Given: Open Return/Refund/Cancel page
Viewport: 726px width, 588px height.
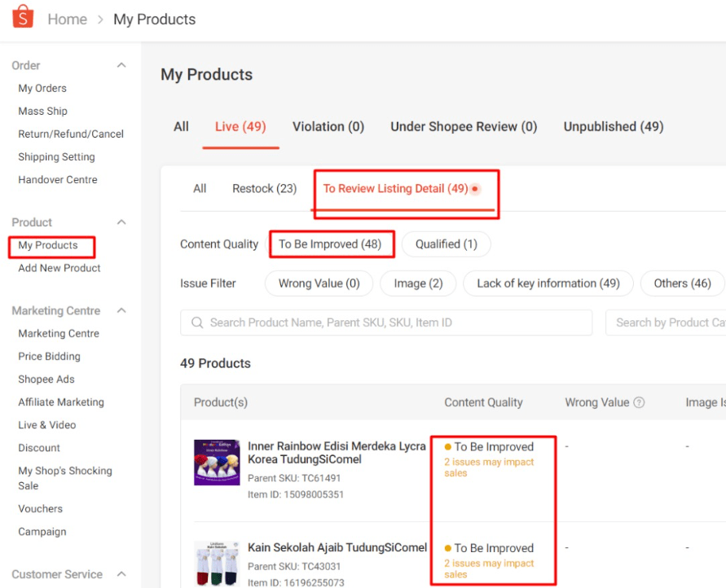Looking at the screenshot, I should pyautogui.click(x=71, y=134).
